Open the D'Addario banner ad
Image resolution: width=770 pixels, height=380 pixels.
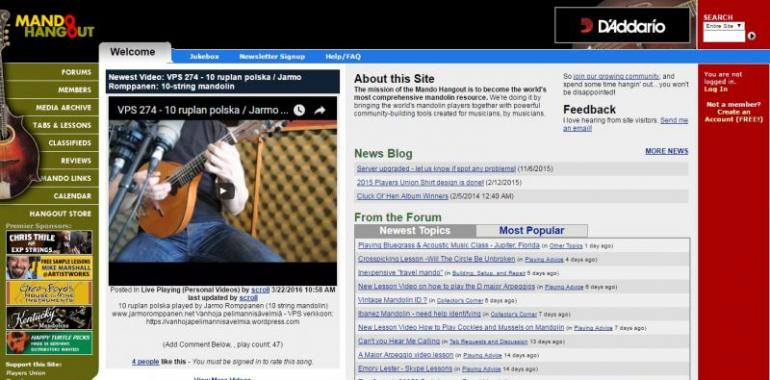(x=622, y=25)
